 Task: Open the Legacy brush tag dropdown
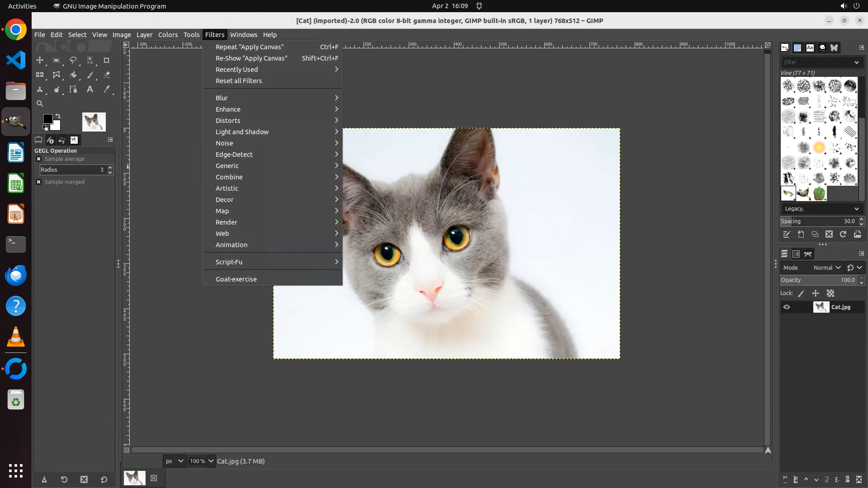[x=821, y=209]
